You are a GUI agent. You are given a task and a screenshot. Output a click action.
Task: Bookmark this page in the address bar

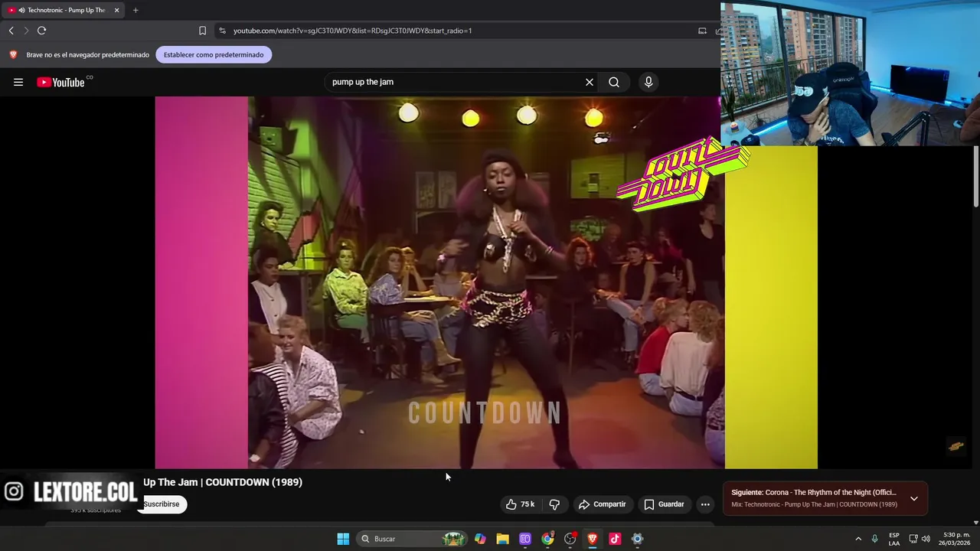point(202,31)
